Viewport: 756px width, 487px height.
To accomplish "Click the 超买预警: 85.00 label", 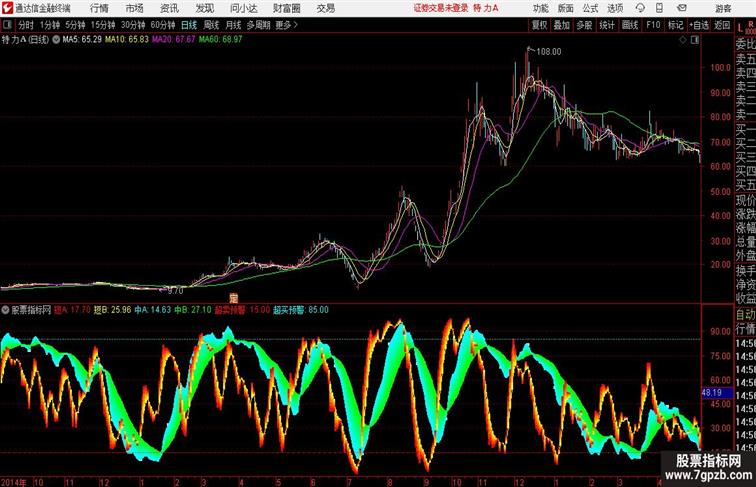I will coord(301,310).
